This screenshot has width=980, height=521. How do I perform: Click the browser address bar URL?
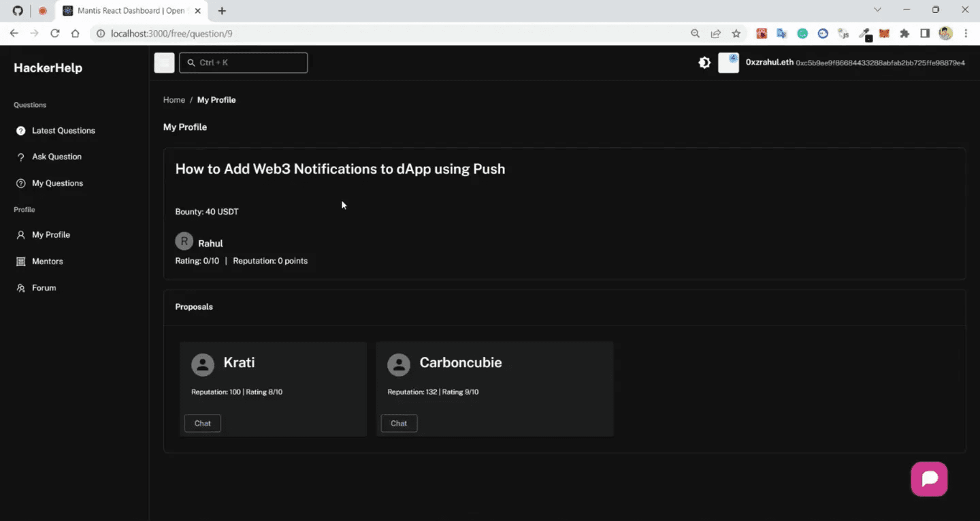tap(171, 33)
